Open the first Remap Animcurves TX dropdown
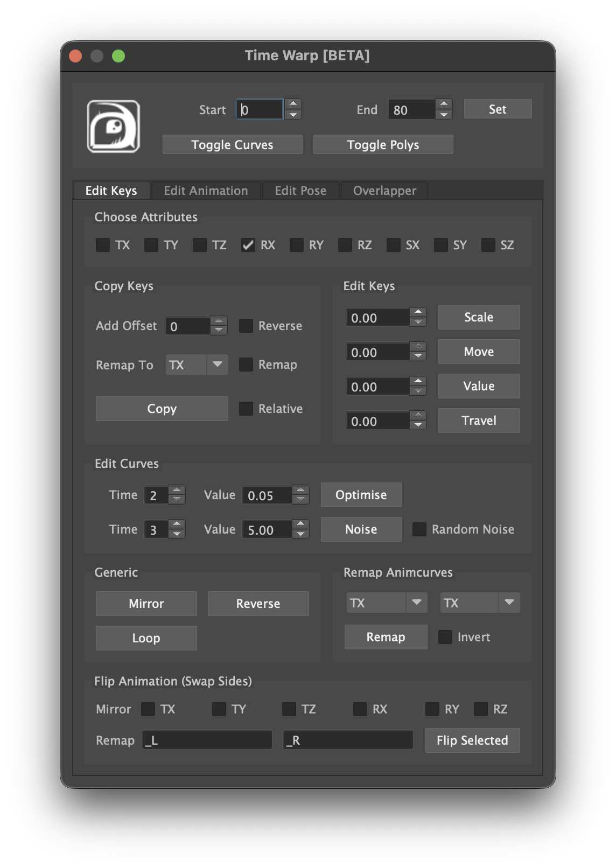The width and height of the screenshot is (616, 868). 387,603
